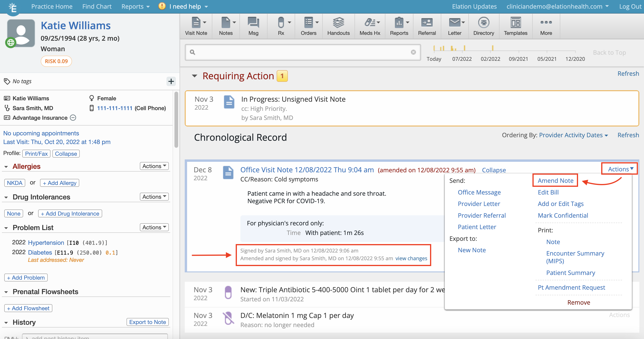Toggle the minus circle next to Advantage Insurance
This screenshot has width=644, height=339.
tap(73, 118)
